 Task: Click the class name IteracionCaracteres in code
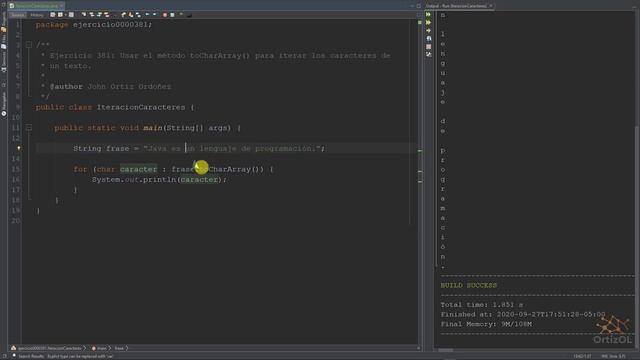(x=141, y=107)
